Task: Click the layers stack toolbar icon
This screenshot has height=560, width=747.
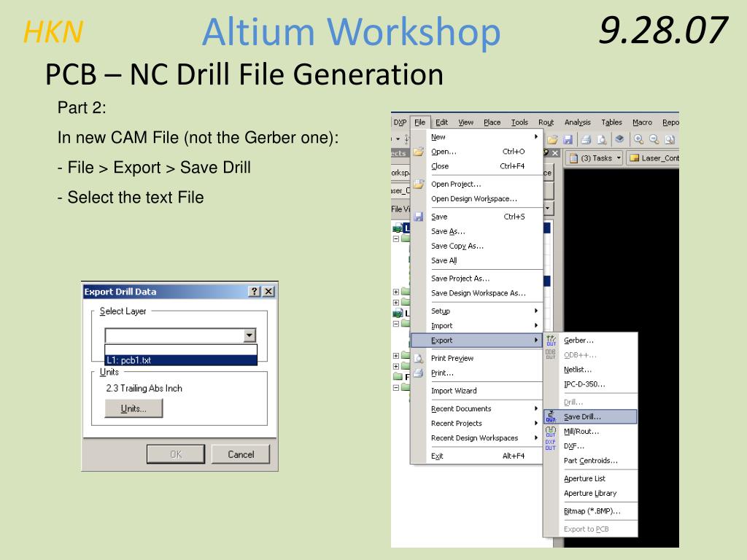Action: 619,139
